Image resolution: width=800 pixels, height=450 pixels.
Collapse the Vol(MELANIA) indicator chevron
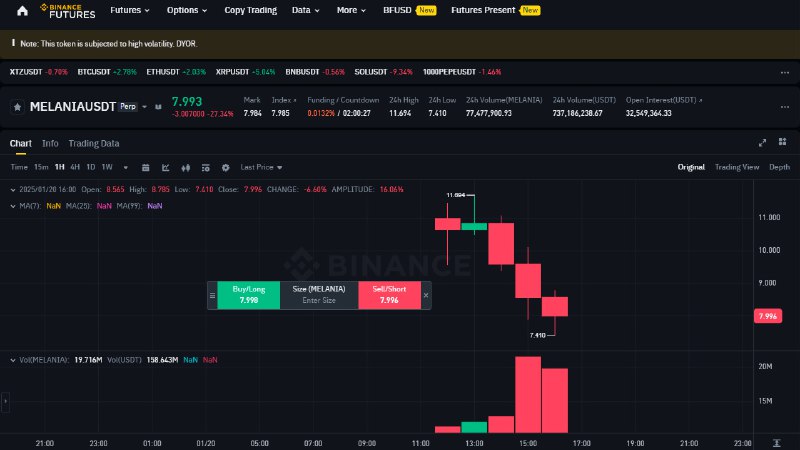pyautogui.click(x=13, y=360)
